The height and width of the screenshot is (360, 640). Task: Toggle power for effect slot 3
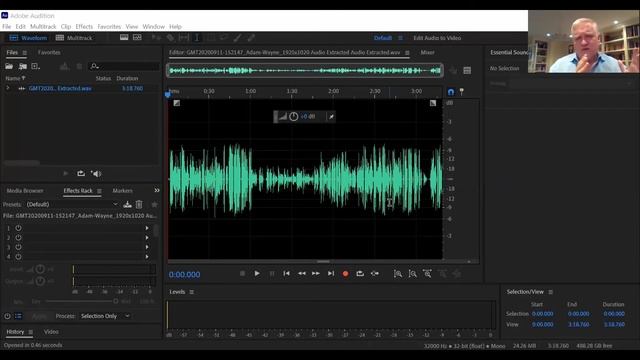18,247
